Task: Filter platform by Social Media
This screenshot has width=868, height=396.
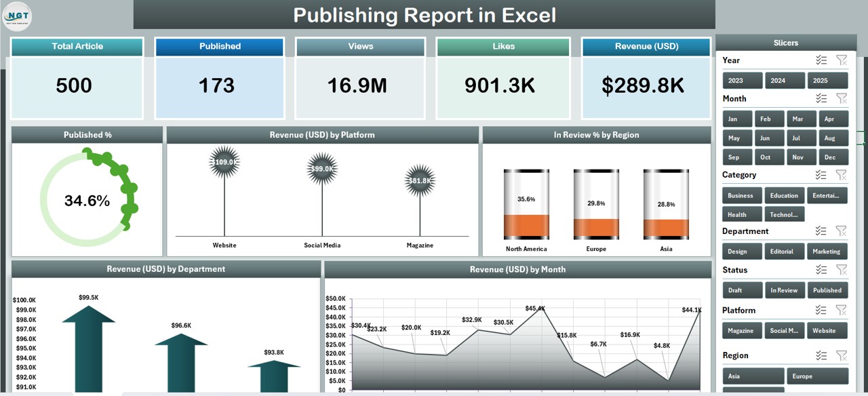Action: [785, 331]
